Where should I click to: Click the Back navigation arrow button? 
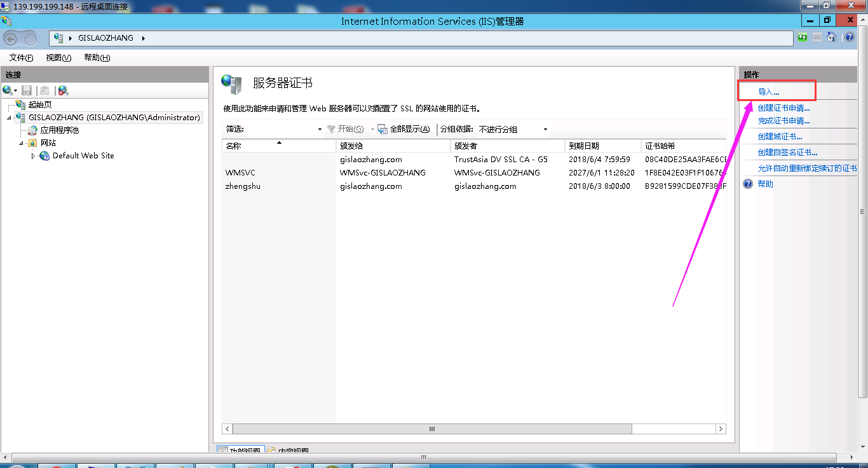click(11, 39)
